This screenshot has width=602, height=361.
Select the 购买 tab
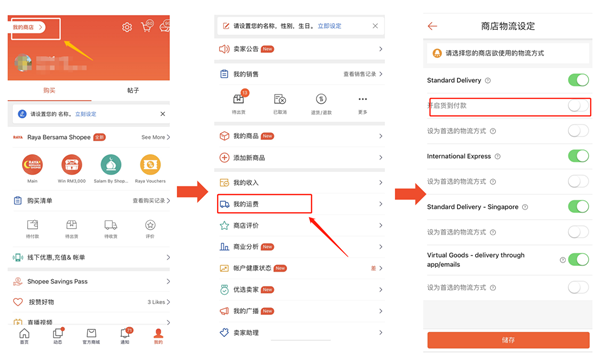49,91
